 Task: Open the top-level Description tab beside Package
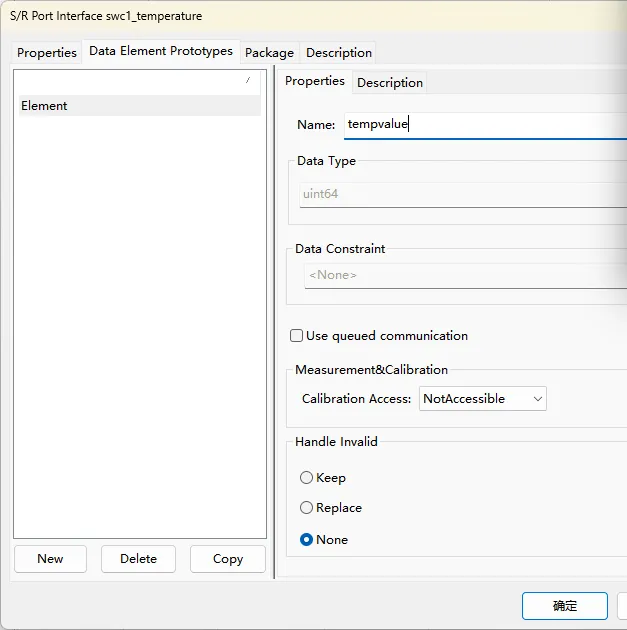[x=339, y=53]
